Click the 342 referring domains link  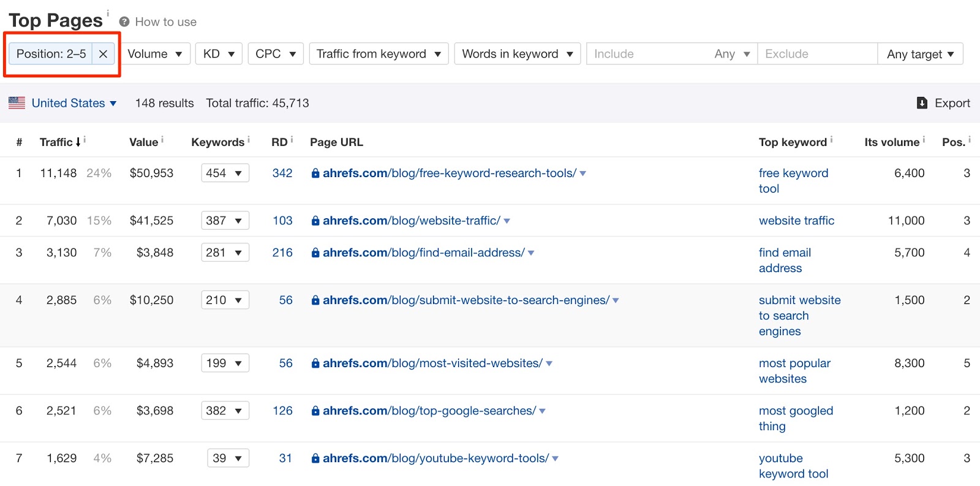tap(282, 173)
